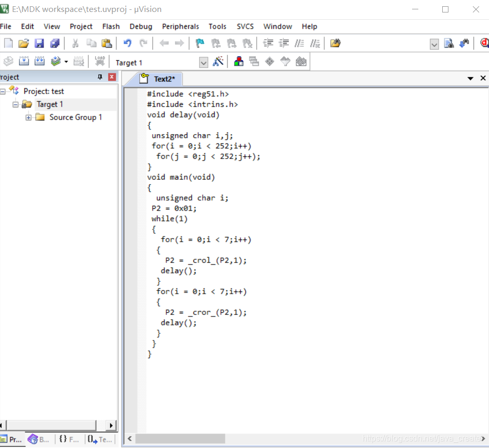This screenshot has width=489, height=448.
Task: Download to flash with LOAD icon
Action: pyautogui.click(x=100, y=61)
